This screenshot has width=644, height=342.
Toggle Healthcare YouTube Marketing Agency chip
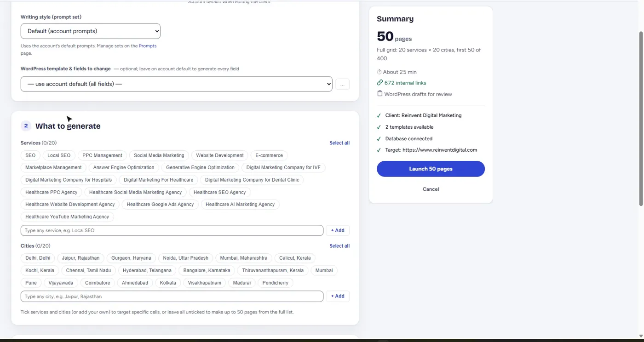pyautogui.click(x=67, y=217)
